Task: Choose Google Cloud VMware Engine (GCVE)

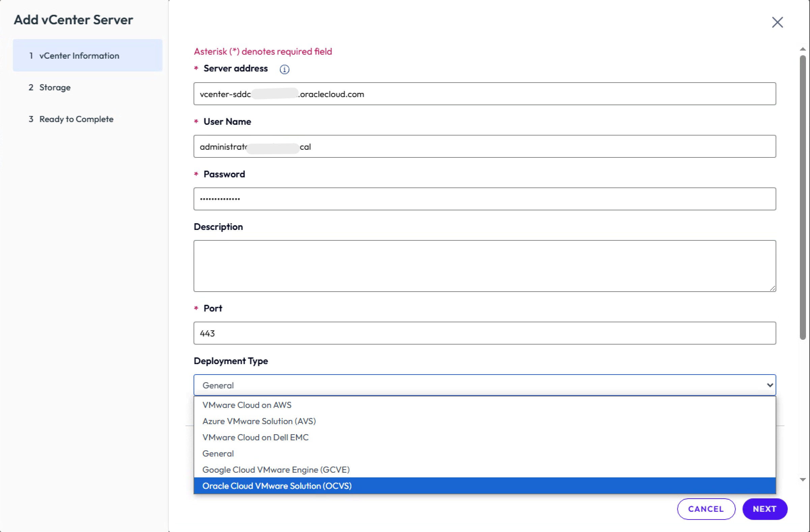Action: [x=276, y=469]
